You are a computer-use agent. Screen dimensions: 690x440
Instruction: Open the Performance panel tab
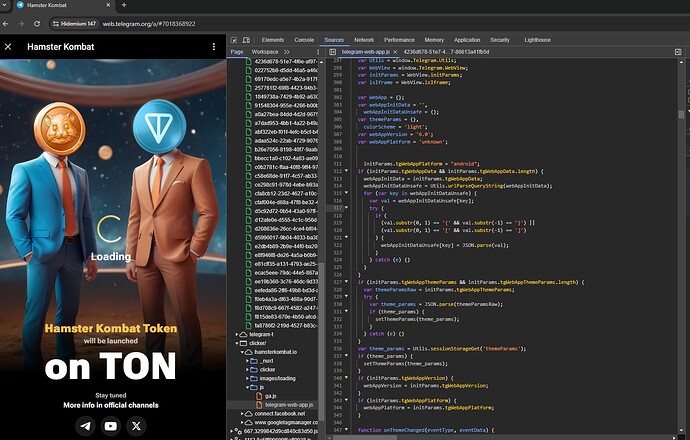pyautogui.click(x=399, y=40)
